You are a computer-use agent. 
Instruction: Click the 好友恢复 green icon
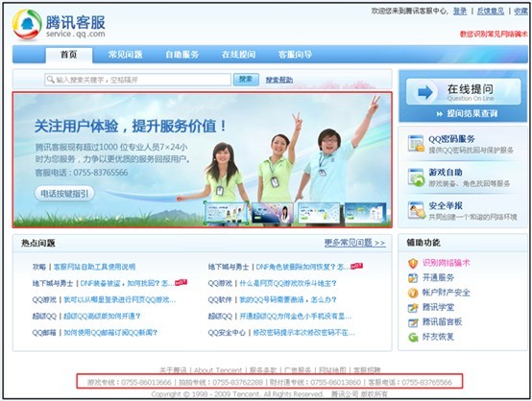(x=413, y=338)
